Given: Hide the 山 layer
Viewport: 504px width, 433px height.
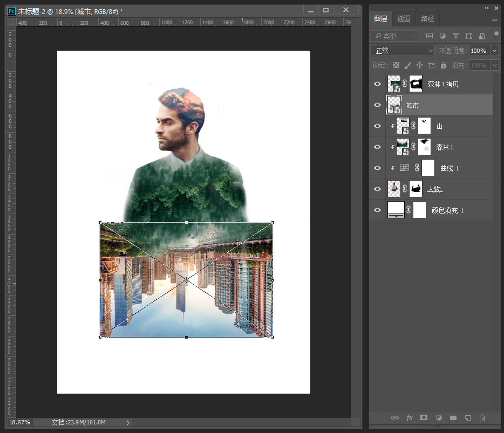Looking at the screenshot, I should click(x=377, y=126).
